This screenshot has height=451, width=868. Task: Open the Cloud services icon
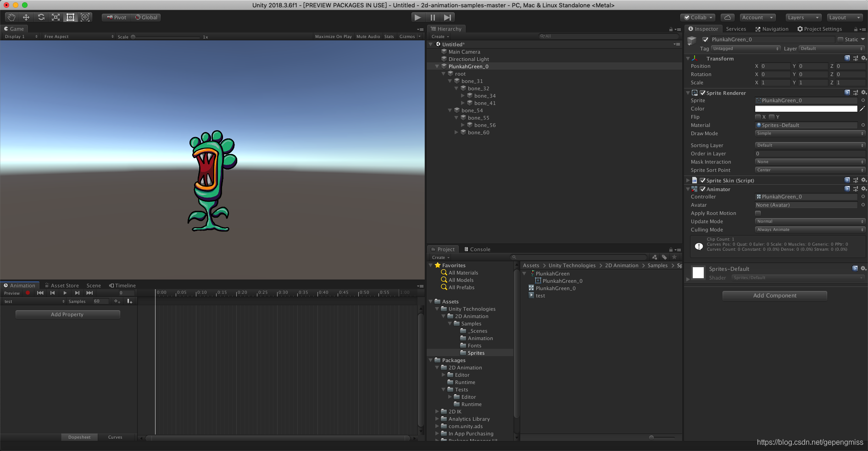click(727, 17)
